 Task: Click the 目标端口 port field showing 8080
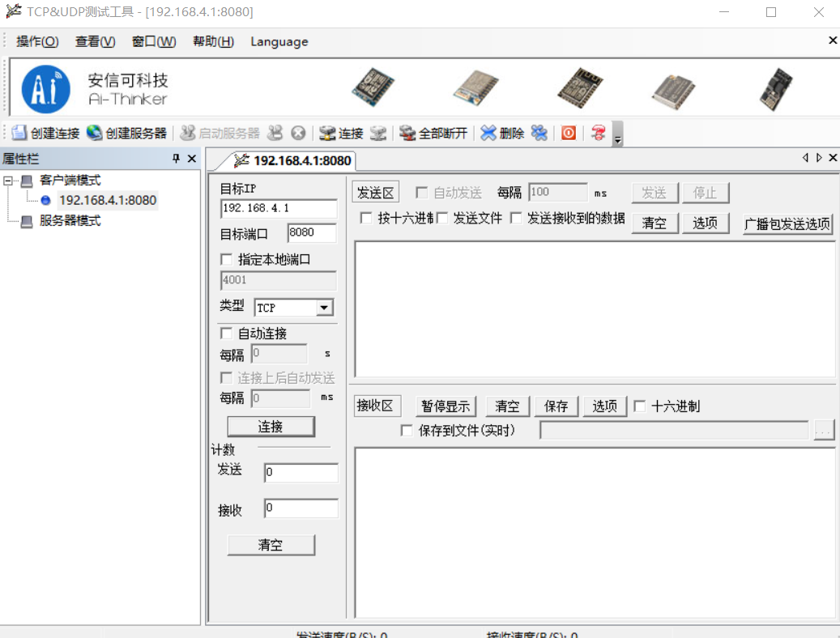312,233
